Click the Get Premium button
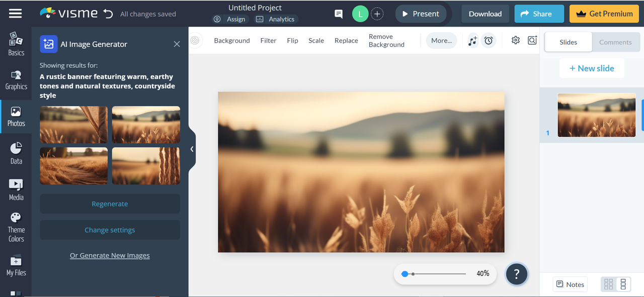 point(604,14)
